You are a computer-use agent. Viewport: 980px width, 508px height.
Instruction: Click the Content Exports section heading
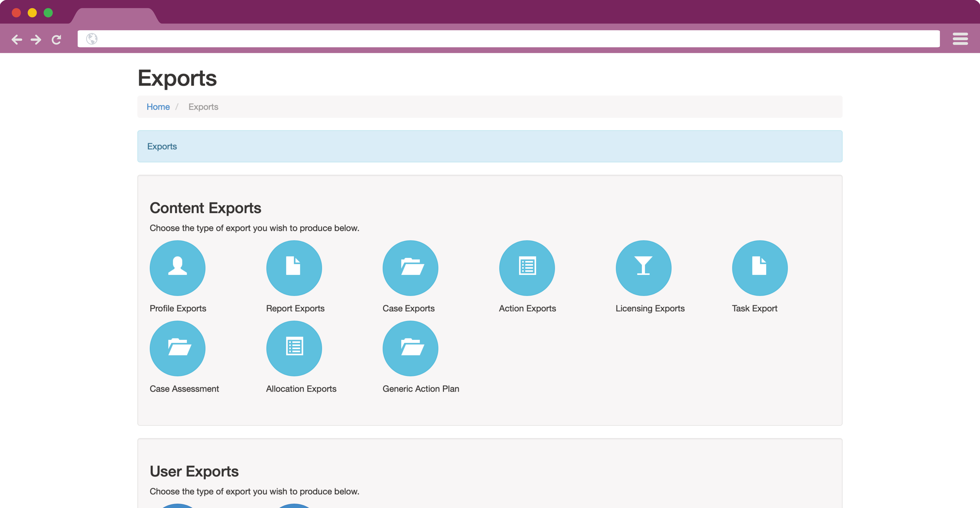(205, 208)
